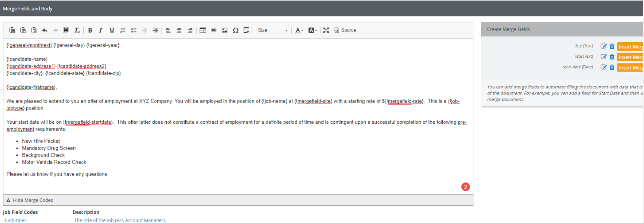
Task: Paste as plain text icon
Action: 23,30
